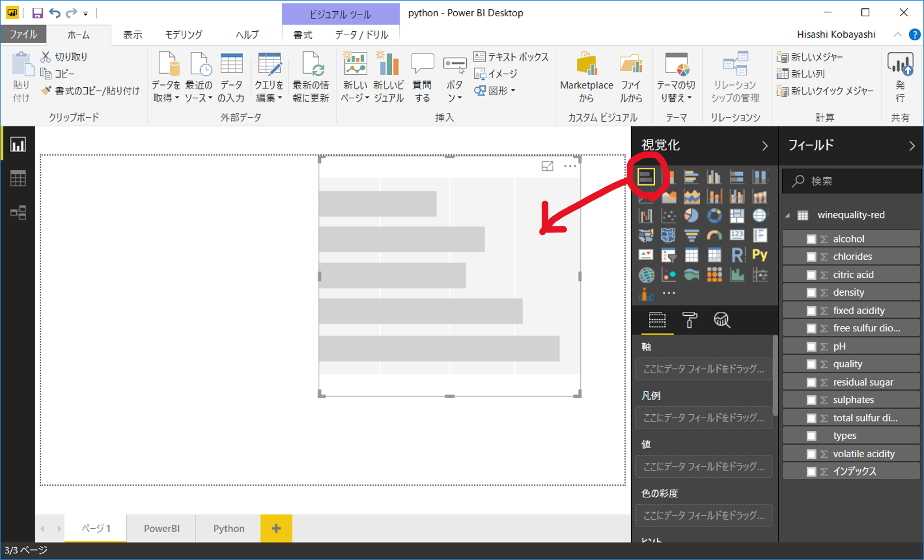The width and height of the screenshot is (924, 560).
Task: Select the slicer visual with funnel icon
Action: [669, 255]
